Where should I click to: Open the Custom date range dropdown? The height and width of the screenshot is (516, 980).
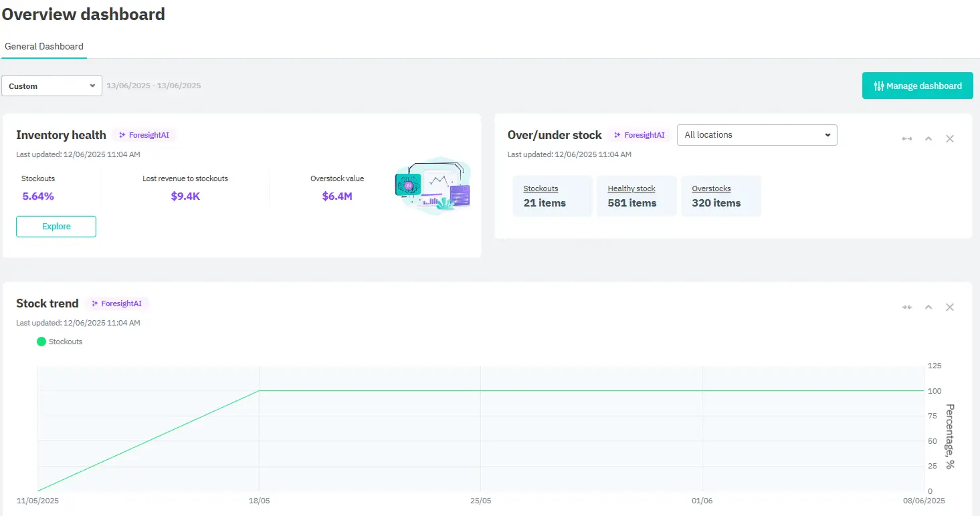52,86
